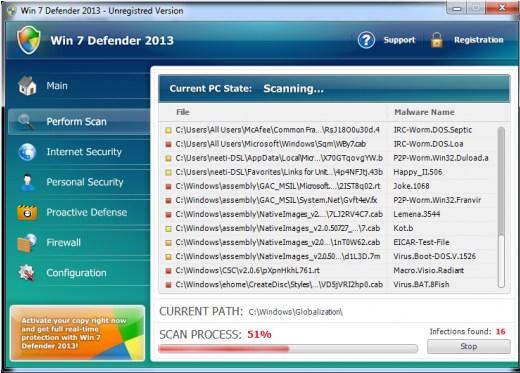Screen dimensions: 520x373
Task: Click the Internet Security globe icon
Action: tap(27, 152)
